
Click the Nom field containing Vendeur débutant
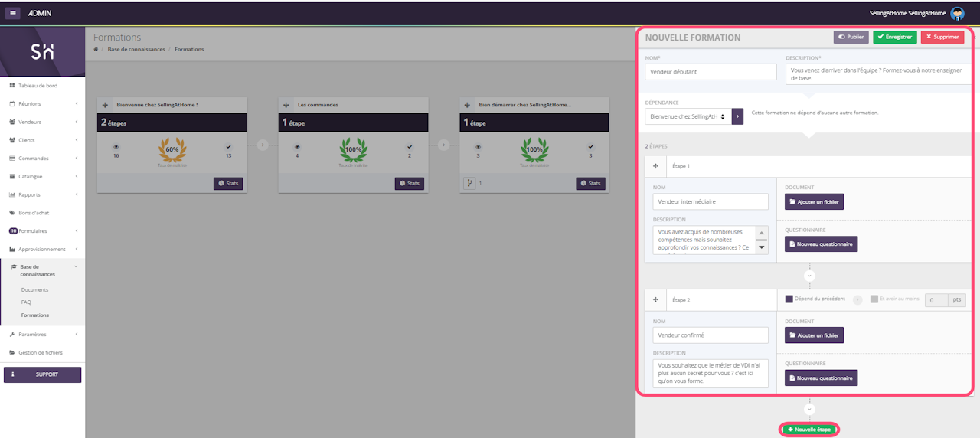pyautogui.click(x=710, y=71)
